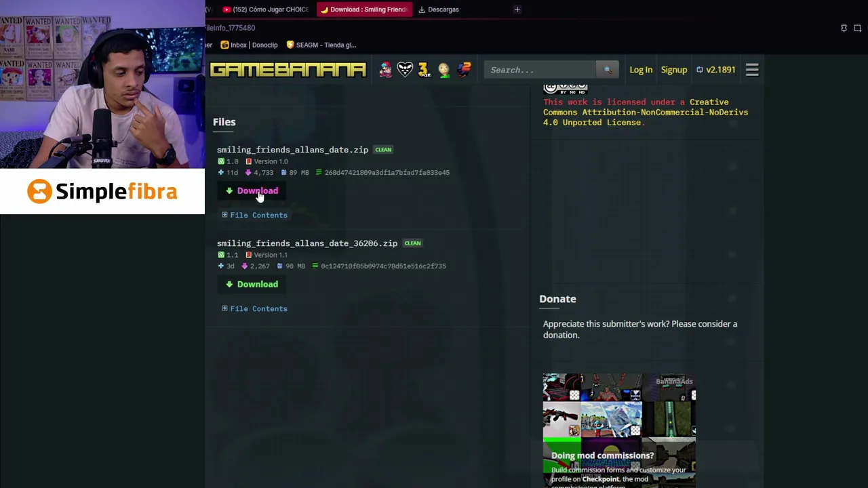This screenshot has width=868, height=488.
Task: Click the green check icon beside 1.1
Action: click(x=221, y=255)
